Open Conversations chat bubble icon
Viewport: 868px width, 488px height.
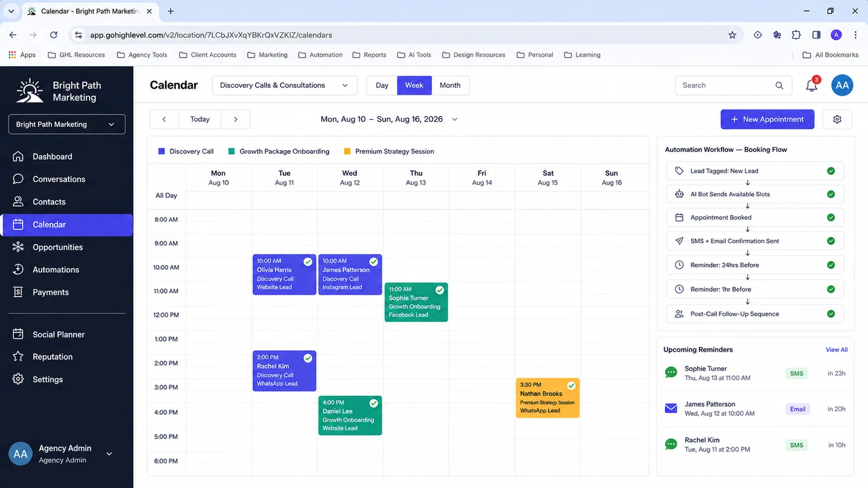point(18,179)
